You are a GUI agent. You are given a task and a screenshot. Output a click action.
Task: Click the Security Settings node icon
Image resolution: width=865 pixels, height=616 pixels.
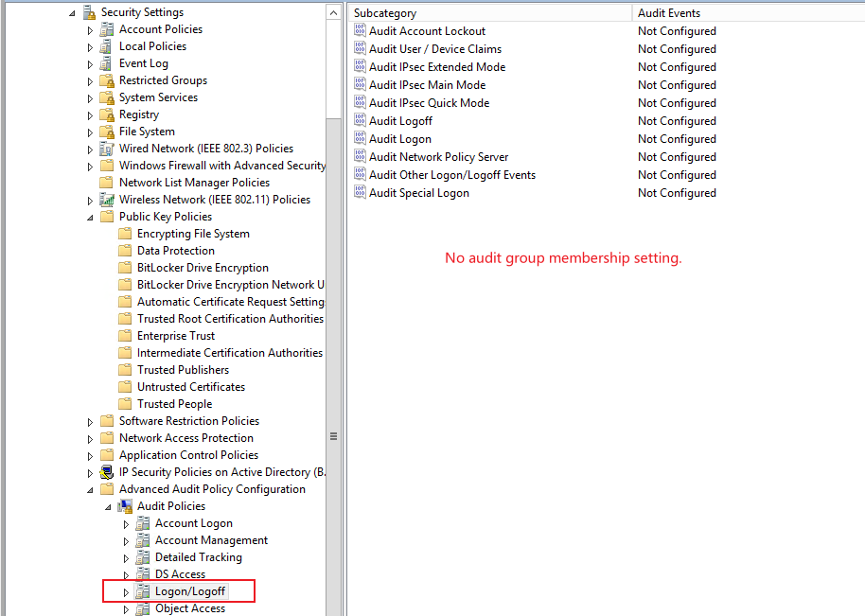point(89,12)
